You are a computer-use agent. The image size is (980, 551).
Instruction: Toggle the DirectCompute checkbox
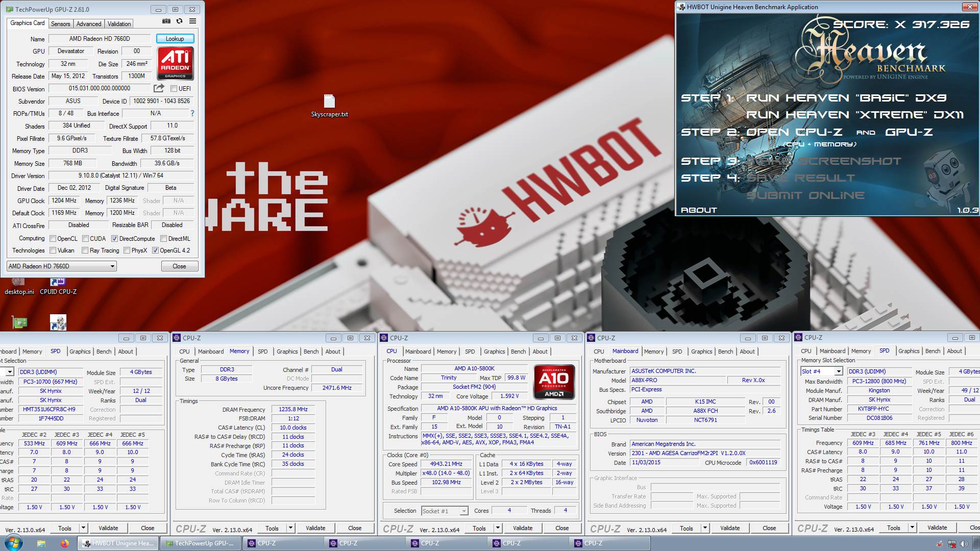[x=114, y=239]
